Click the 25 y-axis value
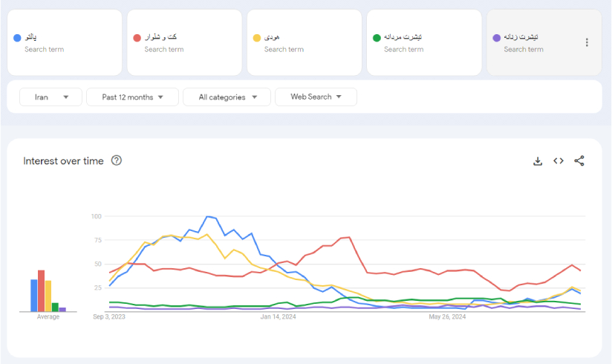612x364 pixels. [98, 287]
